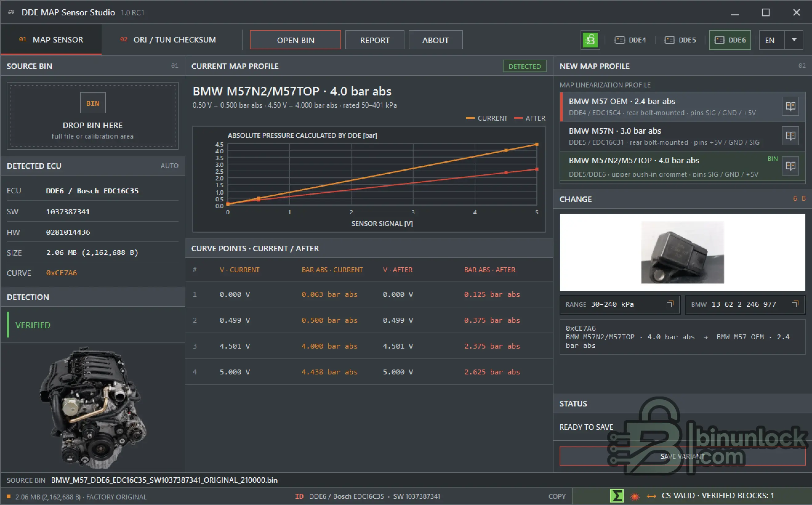The image size is (812, 505).
Task: Click the ID DDE6 / Bosch EDC16C35 status entry
Action: (x=368, y=496)
